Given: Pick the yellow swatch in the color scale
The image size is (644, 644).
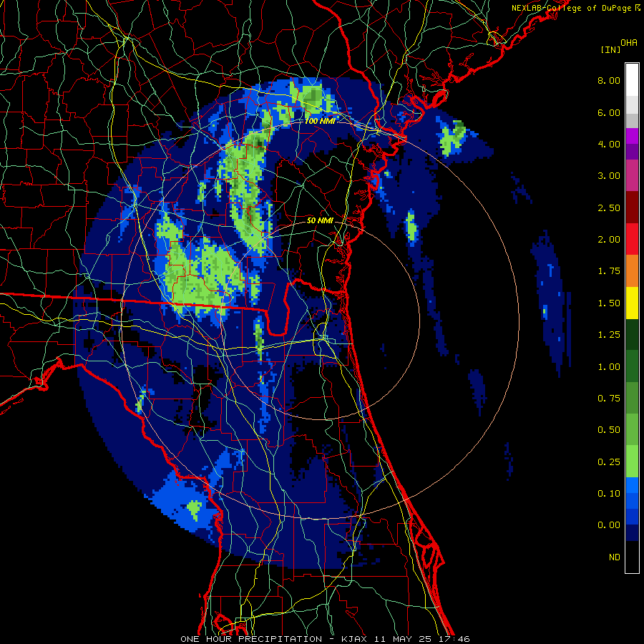Looking at the screenshot, I should 632,303.
